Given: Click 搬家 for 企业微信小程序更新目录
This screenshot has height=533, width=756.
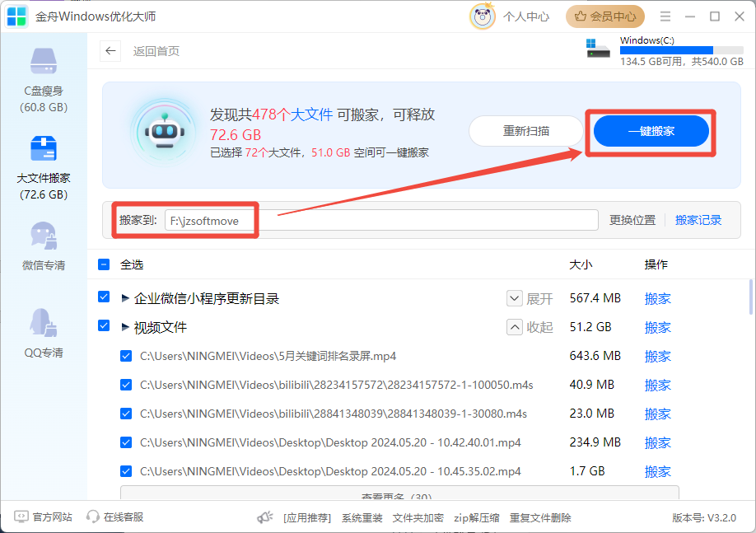Looking at the screenshot, I should [x=658, y=298].
